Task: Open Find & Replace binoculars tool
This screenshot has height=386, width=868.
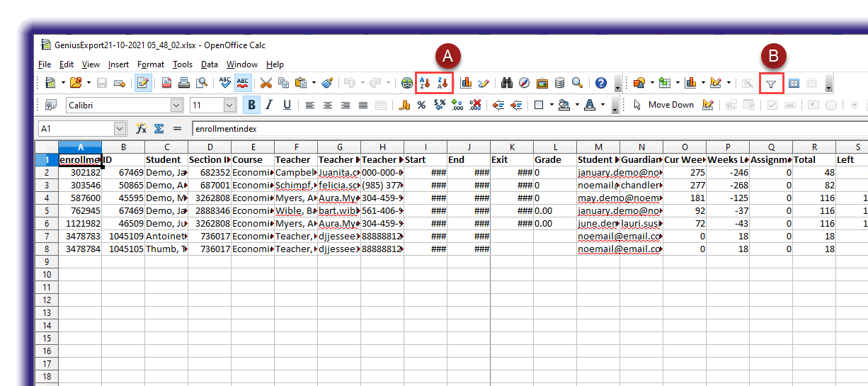Action: click(x=506, y=83)
